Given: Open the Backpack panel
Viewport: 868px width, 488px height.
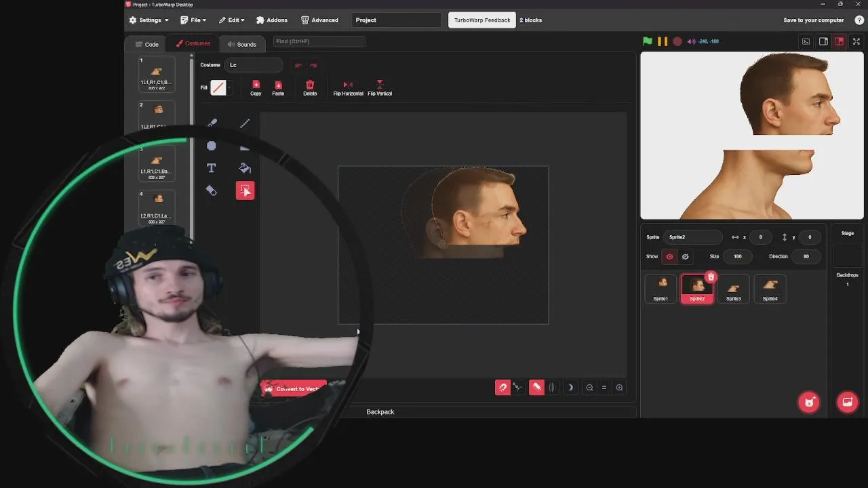Looking at the screenshot, I should tap(380, 412).
